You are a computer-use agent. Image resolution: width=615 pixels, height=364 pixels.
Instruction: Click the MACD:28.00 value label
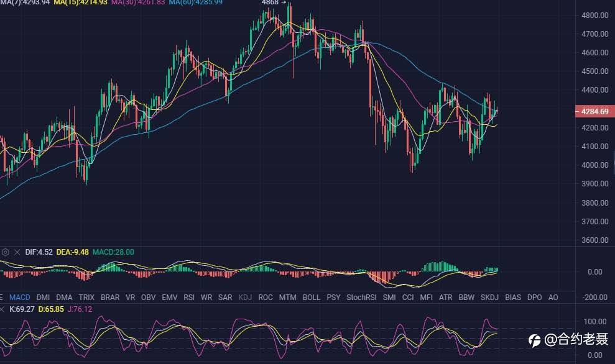(x=113, y=252)
